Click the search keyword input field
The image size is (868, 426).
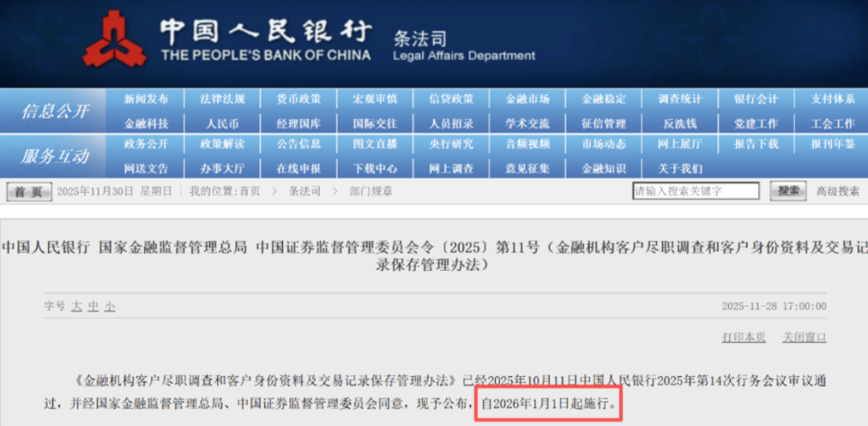(695, 191)
